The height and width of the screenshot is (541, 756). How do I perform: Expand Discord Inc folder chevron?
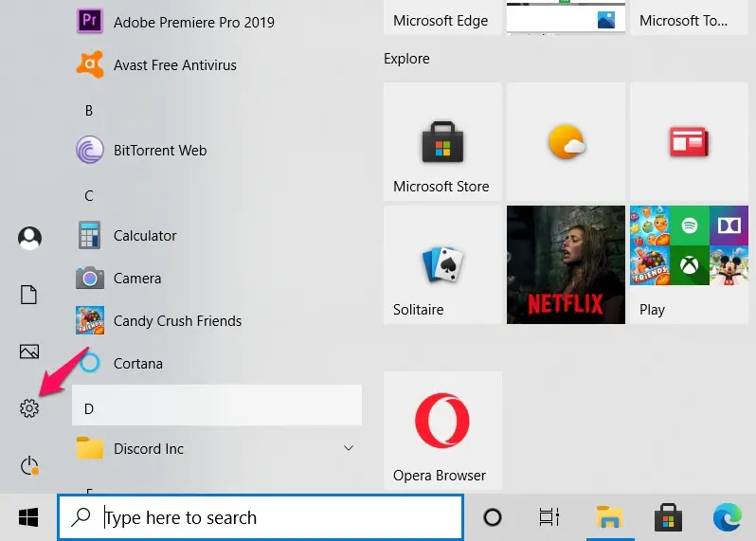coord(349,448)
